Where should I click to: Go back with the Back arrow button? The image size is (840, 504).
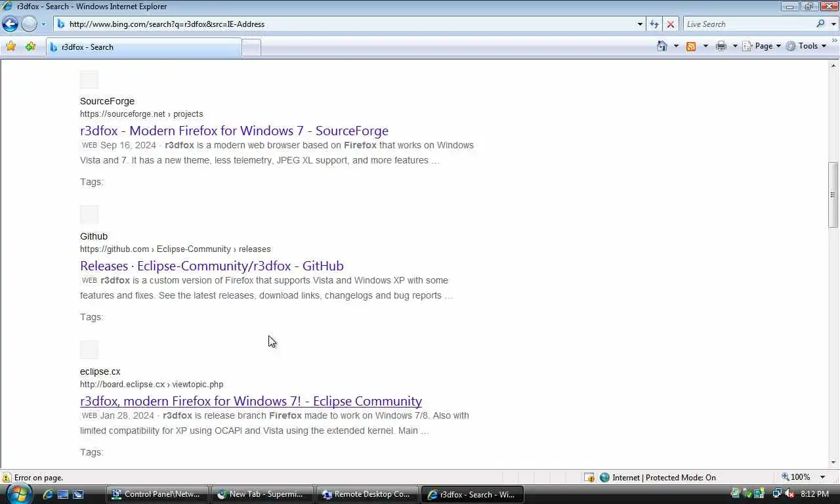[10, 24]
